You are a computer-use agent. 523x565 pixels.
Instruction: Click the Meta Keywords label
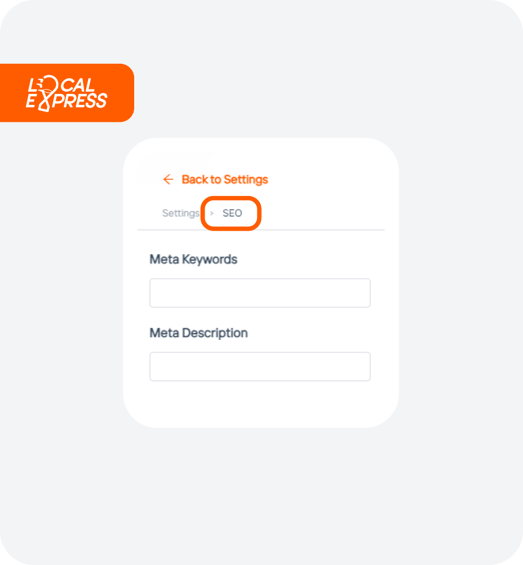[193, 259]
